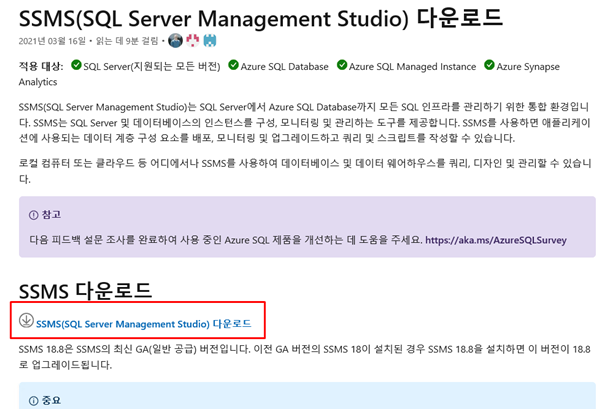Click the 중요 notice label
602x409 pixels.
point(51,401)
